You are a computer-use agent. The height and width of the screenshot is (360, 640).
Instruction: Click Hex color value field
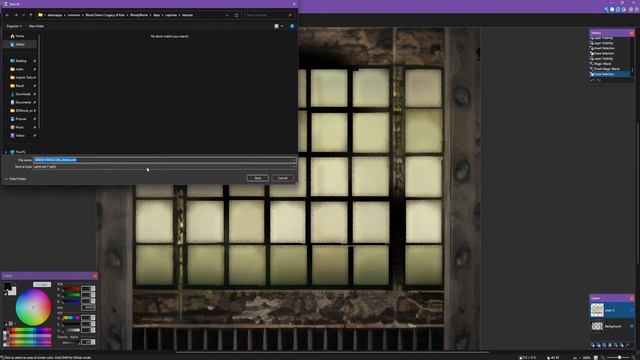pyautogui.click(x=88, y=307)
